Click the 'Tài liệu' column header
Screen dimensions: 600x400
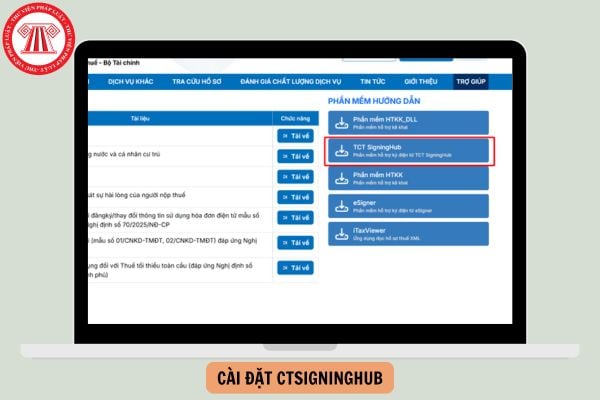[140, 118]
